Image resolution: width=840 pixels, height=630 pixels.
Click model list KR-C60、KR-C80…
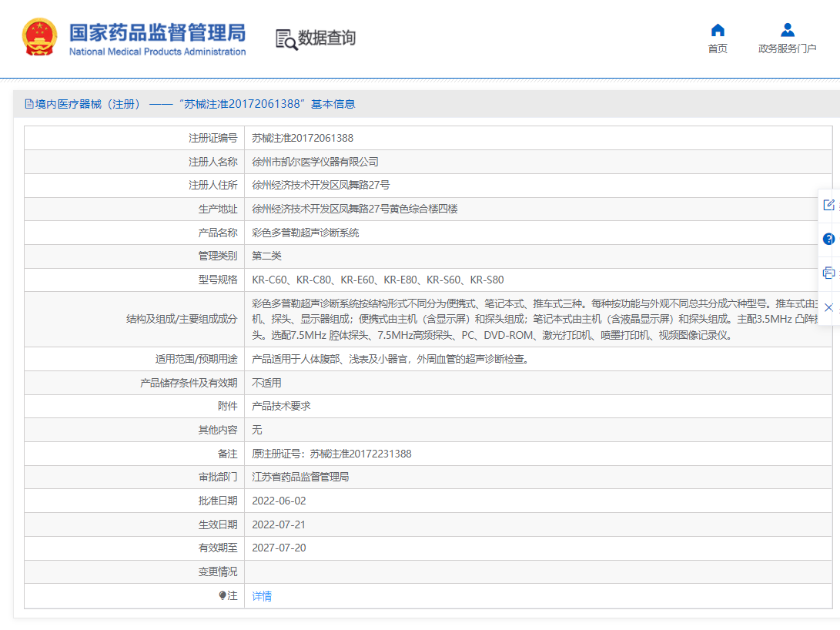point(378,280)
